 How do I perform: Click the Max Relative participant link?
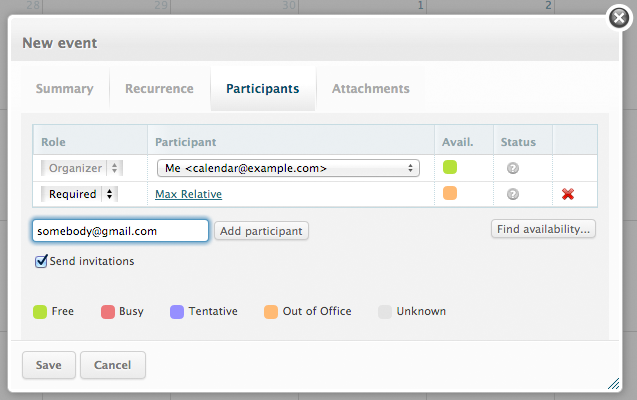(x=188, y=194)
